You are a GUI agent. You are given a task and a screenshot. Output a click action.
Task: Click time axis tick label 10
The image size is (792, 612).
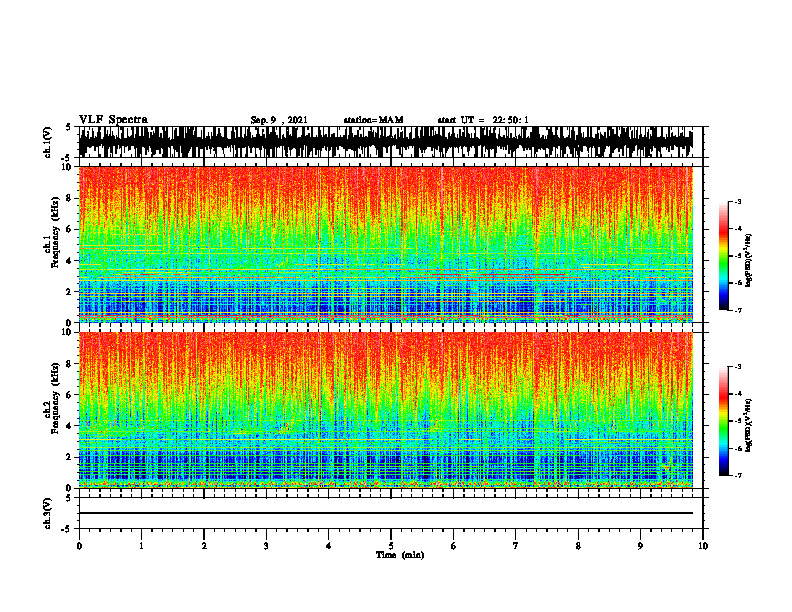[x=703, y=546]
